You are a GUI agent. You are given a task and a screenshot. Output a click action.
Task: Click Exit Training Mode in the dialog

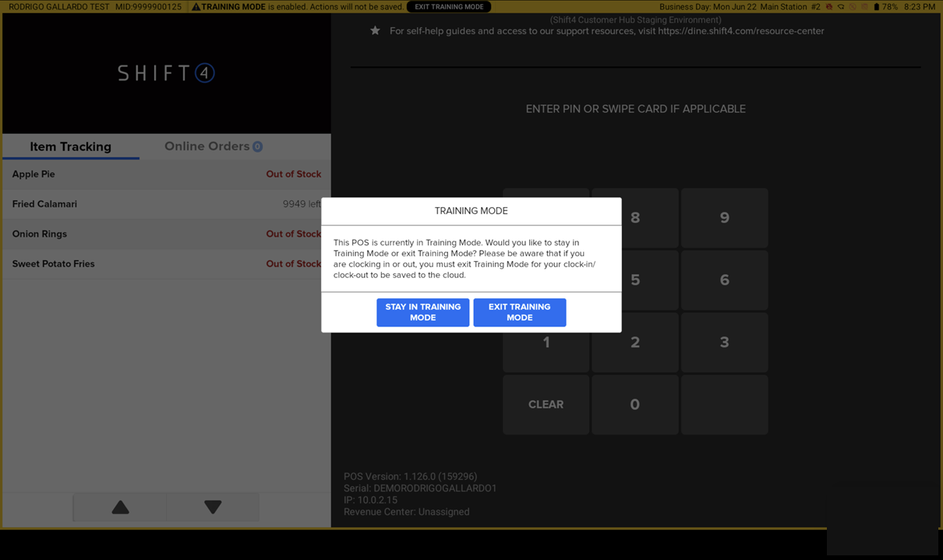pos(519,312)
